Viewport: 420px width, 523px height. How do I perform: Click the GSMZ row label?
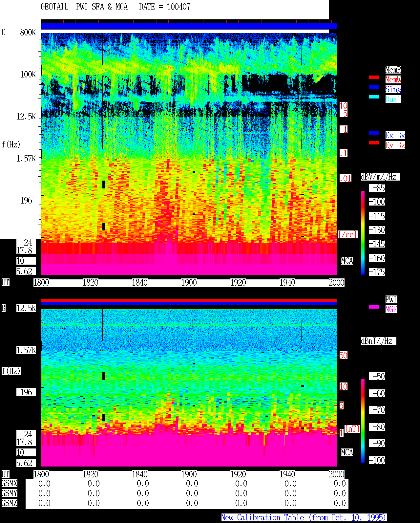pyautogui.click(x=9, y=503)
